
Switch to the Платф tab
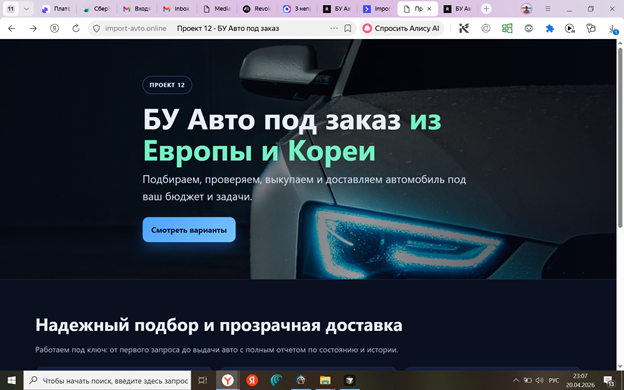point(57,9)
